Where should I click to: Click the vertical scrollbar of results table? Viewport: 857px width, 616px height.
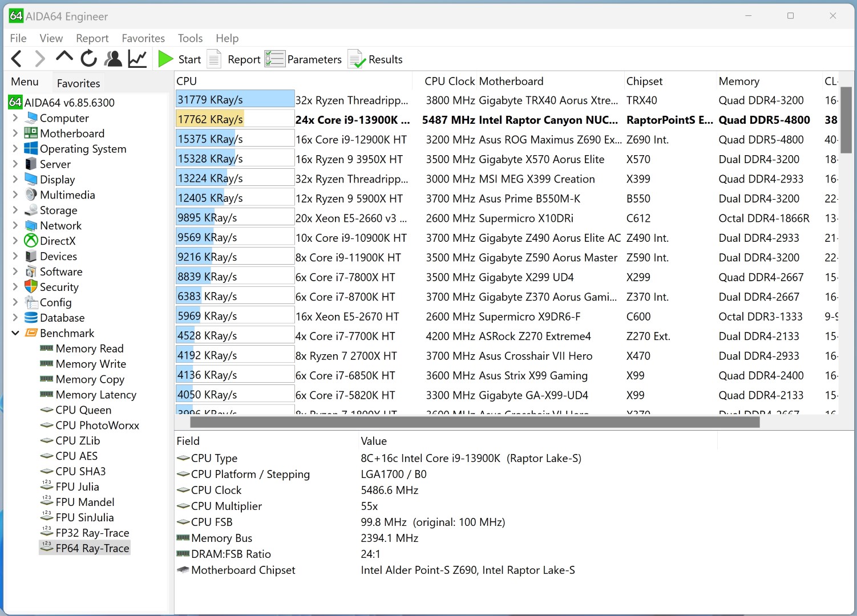846,120
